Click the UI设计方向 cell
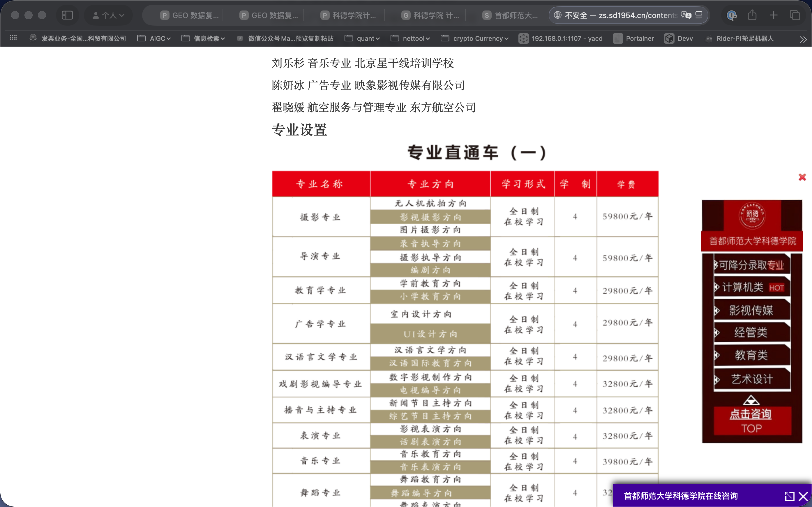This screenshot has height=507, width=812. pyautogui.click(x=430, y=334)
